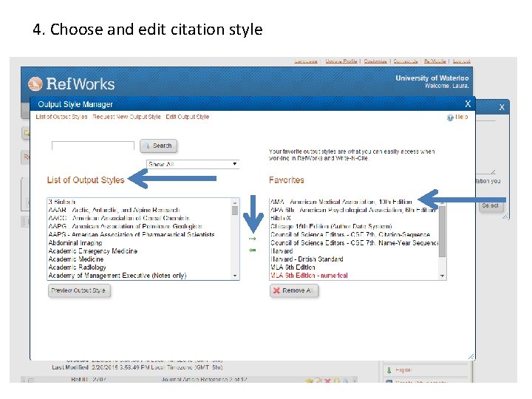Select Abdominal Imaging style
Viewport: 532px width, 399px height.
pos(75,243)
